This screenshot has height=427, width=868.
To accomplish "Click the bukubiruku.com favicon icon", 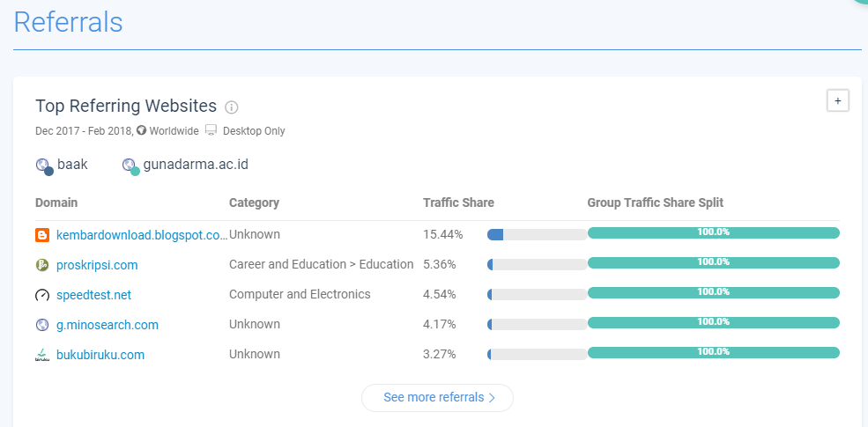I will (x=42, y=355).
